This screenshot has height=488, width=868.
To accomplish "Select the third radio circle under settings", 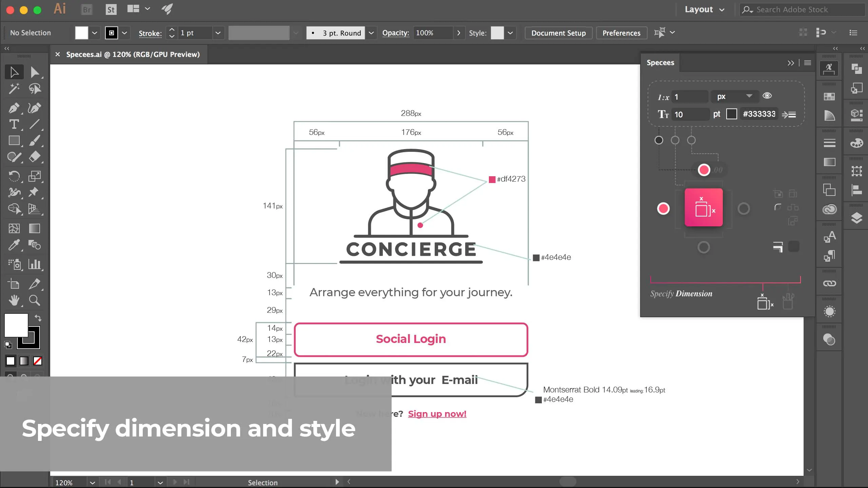I will (691, 140).
